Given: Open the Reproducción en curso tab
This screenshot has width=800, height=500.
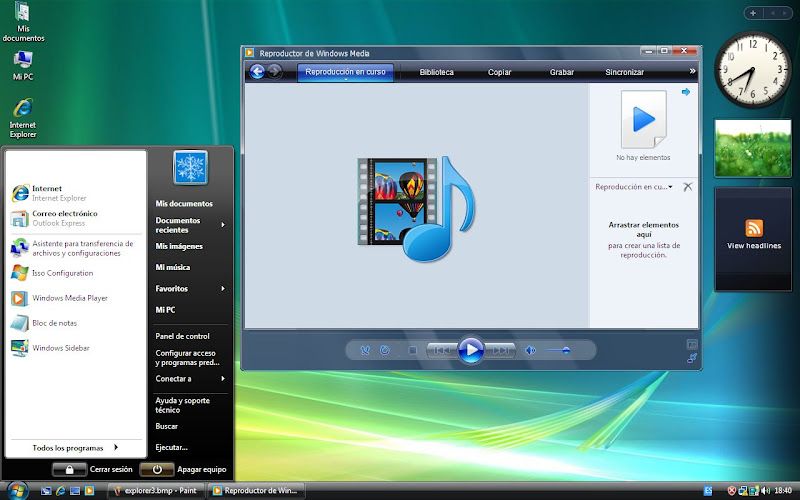Looking at the screenshot, I should (345, 72).
